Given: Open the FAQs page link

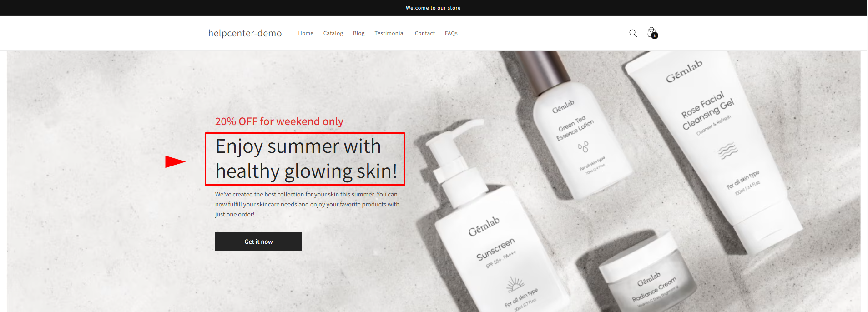Looking at the screenshot, I should [451, 33].
